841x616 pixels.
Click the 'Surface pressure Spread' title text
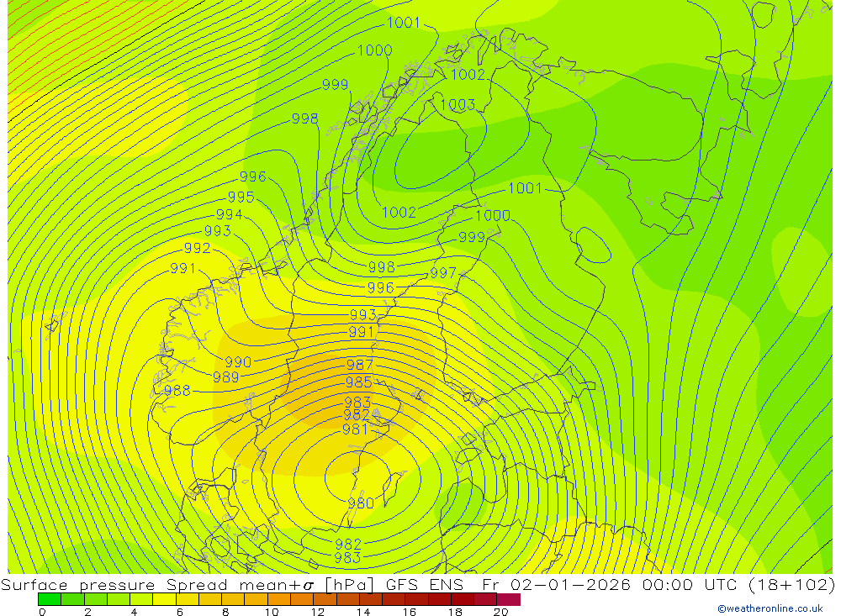[114, 584]
